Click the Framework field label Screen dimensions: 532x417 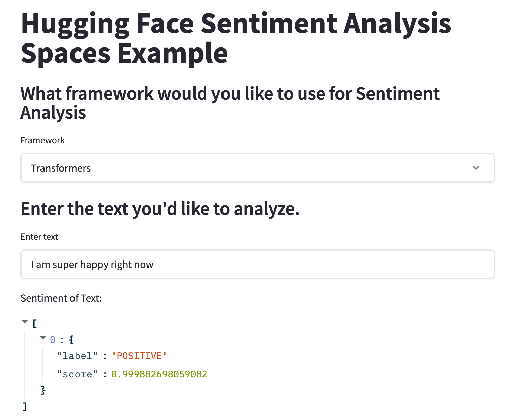(x=42, y=140)
